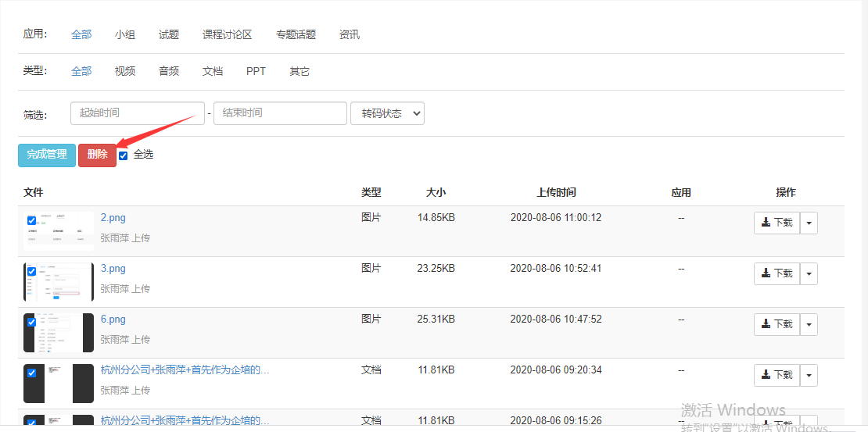Filter type by PPT
Screen dimensions: 868x432
256,71
